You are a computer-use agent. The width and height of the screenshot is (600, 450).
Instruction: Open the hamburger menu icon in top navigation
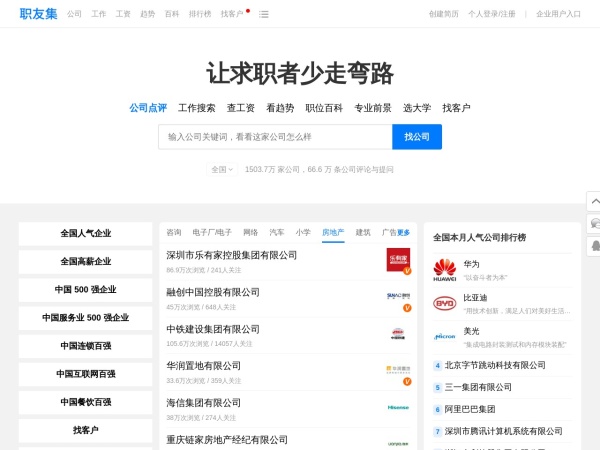264,14
